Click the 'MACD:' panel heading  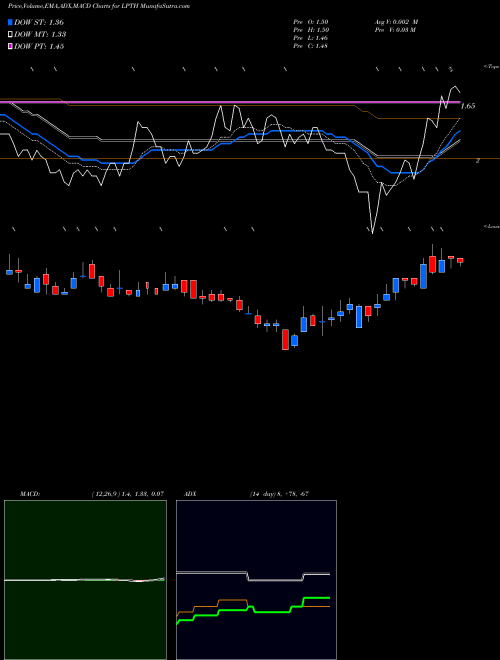[29, 494]
